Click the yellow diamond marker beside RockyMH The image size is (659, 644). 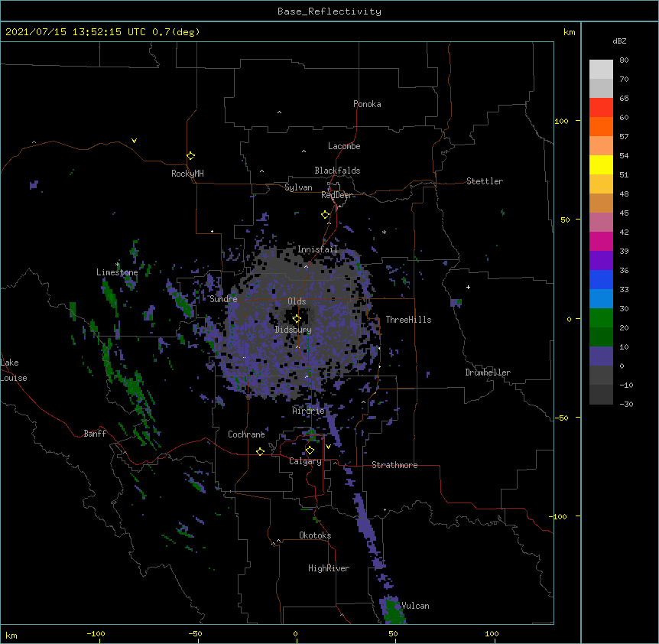(x=190, y=156)
